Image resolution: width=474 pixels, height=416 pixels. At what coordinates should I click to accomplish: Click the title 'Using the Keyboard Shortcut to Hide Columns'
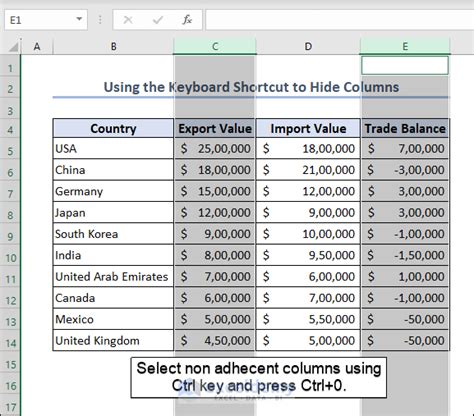pyautogui.click(x=251, y=87)
